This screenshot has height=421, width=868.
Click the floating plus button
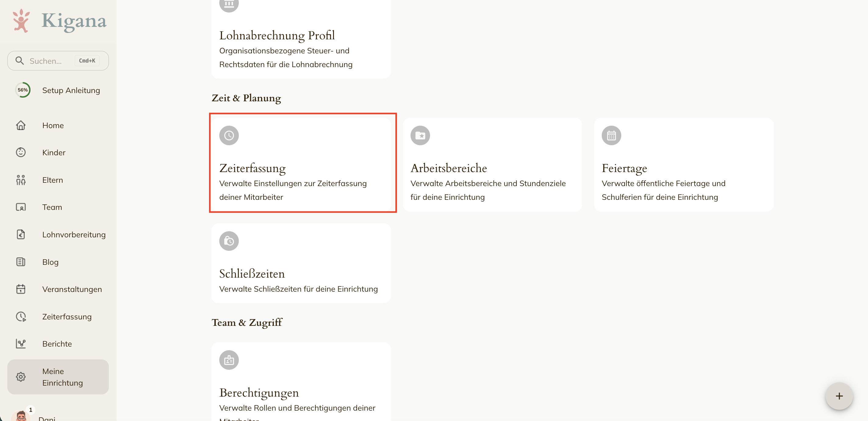coord(839,396)
